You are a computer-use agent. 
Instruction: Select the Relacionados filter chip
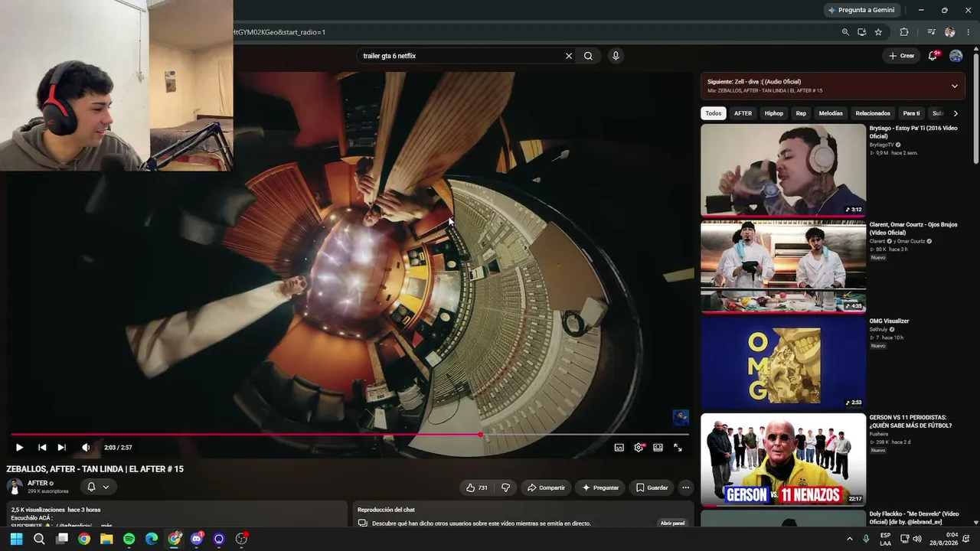point(873,113)
